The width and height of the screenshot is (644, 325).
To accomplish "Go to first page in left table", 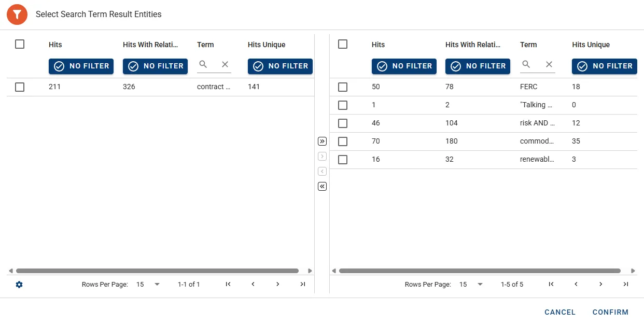I will point(228,284).
